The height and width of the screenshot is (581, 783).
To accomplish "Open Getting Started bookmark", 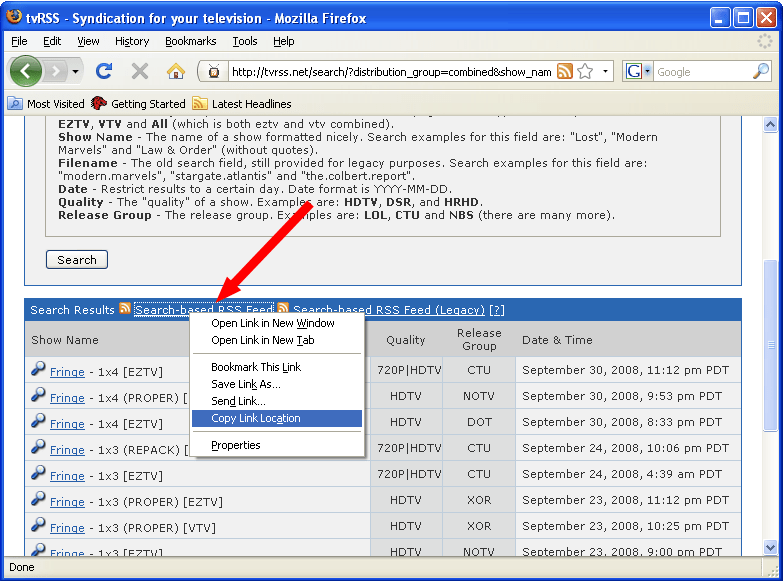I will (138, 104).
